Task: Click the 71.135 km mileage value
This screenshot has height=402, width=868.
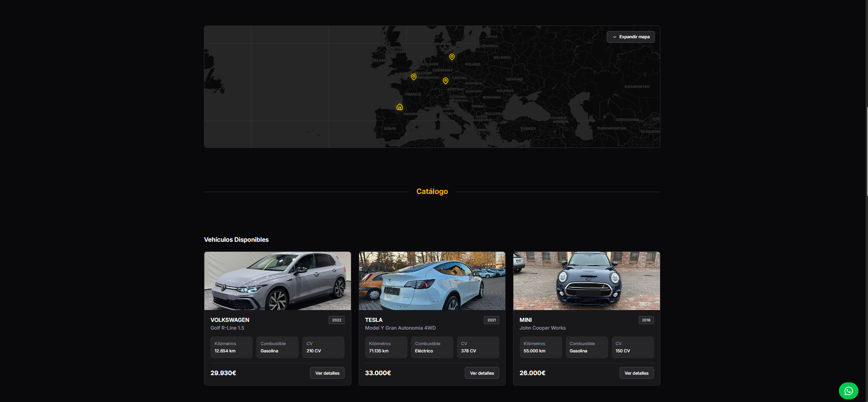Action: click(x=379, y=351)
